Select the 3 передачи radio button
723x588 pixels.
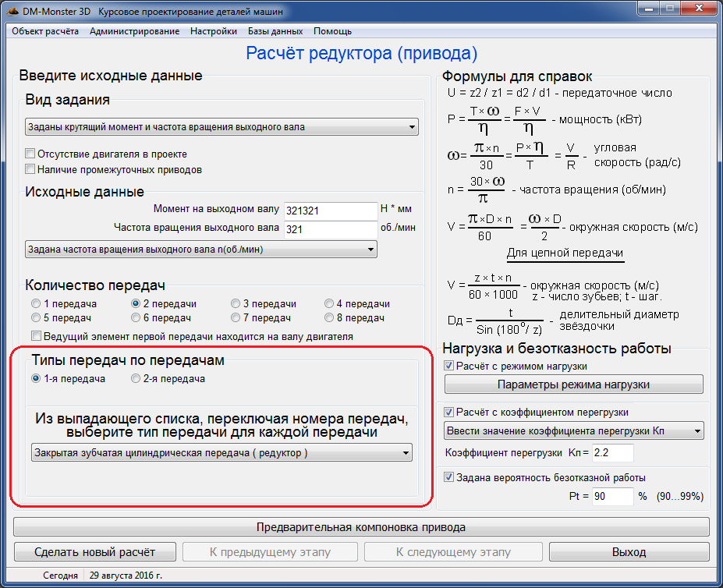[x=236, y=303]
